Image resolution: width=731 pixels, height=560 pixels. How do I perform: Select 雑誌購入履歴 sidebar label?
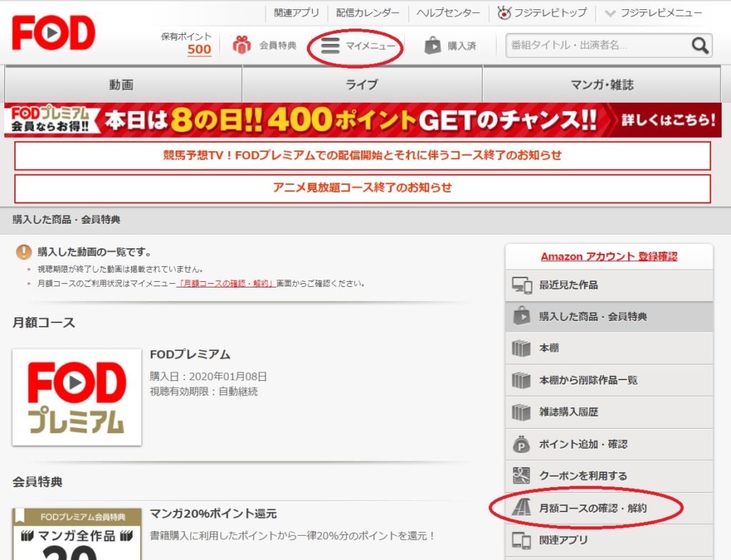(568, 412)
